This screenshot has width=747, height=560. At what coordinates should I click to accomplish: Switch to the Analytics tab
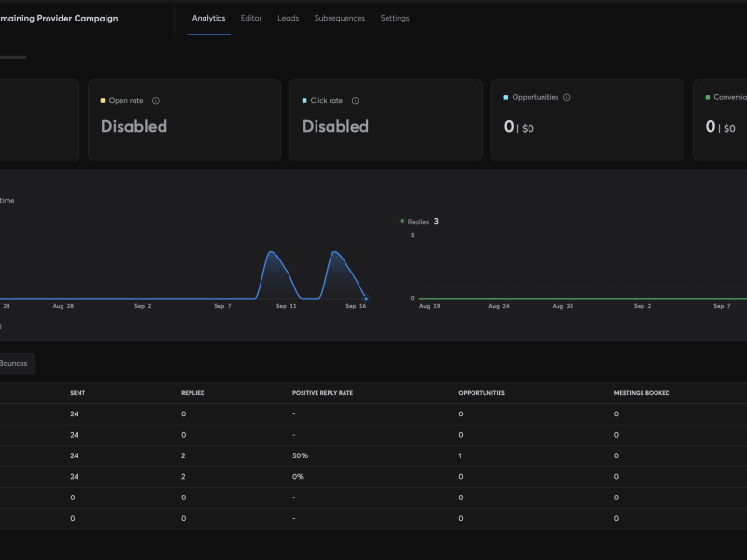[x=208, y=18]
